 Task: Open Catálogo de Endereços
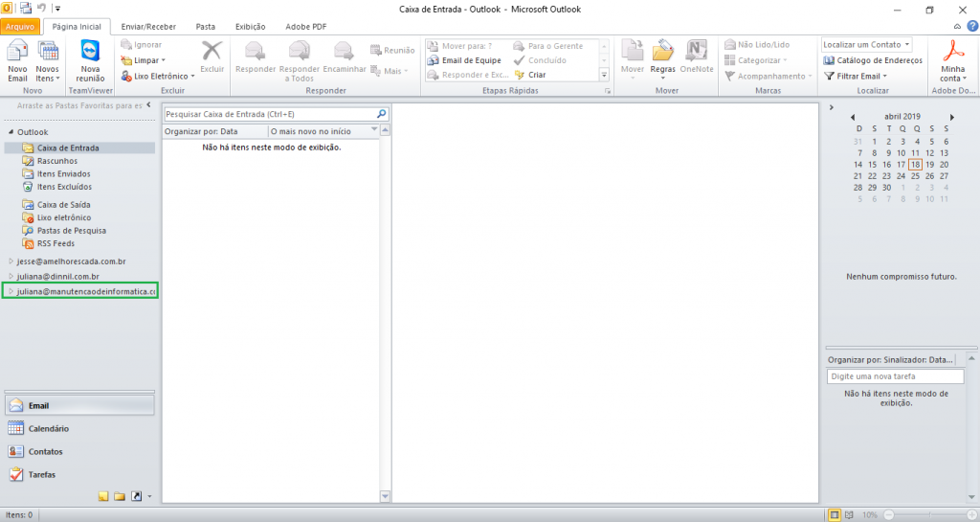873,60
